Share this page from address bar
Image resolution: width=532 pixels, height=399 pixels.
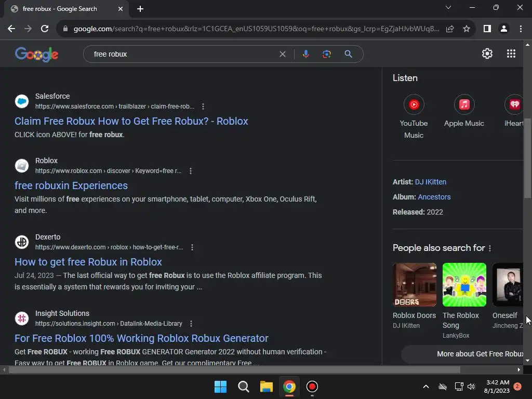(450, 29)
